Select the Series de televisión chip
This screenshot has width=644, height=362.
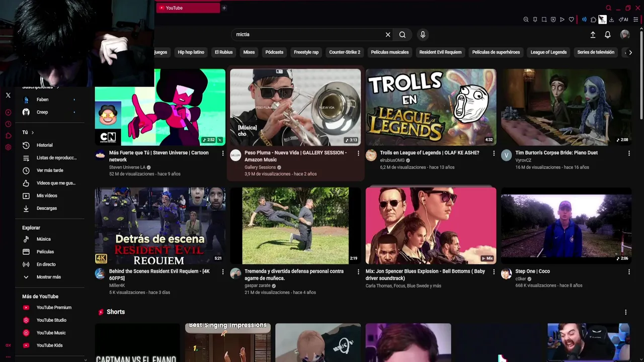pyautogui.click(x=596, y=52)
